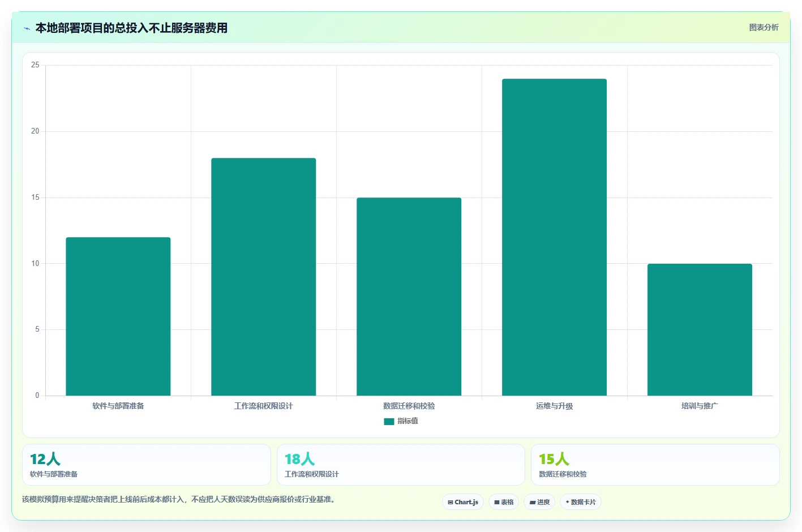The width and height of the screenshot is (802, 532).
Task: Click the lightning icon beside the title
Action: pyautogui.click(x=27, y=28)
